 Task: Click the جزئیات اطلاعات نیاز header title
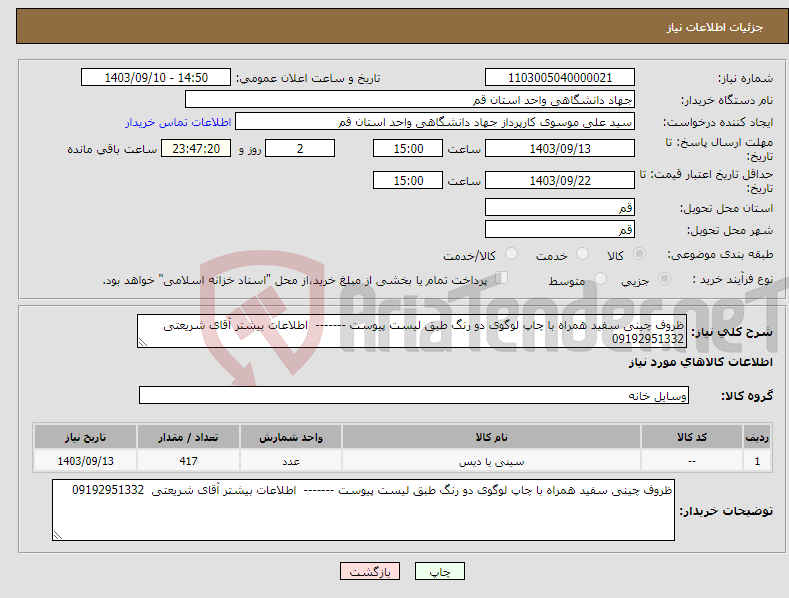[715, 27]
